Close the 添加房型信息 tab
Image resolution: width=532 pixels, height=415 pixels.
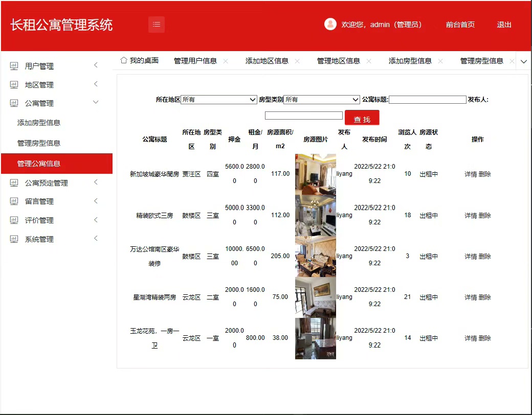(x=440, y=61)
